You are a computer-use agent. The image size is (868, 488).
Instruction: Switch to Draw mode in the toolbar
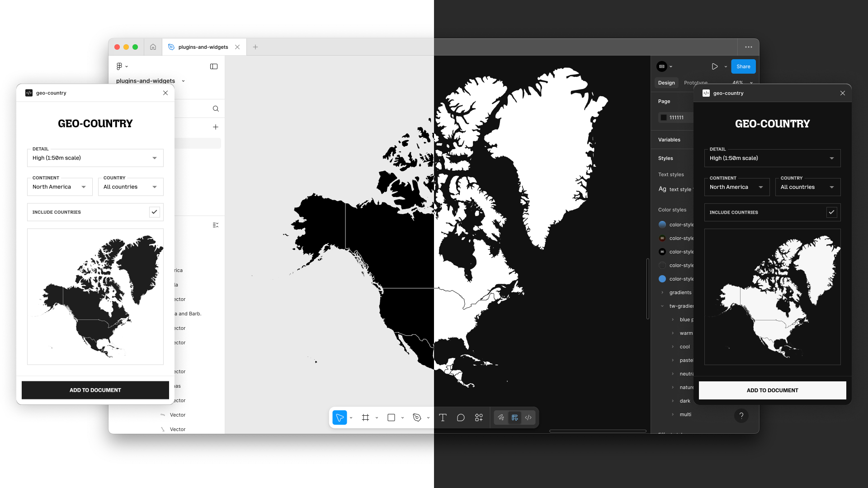(x=501, y=418)
